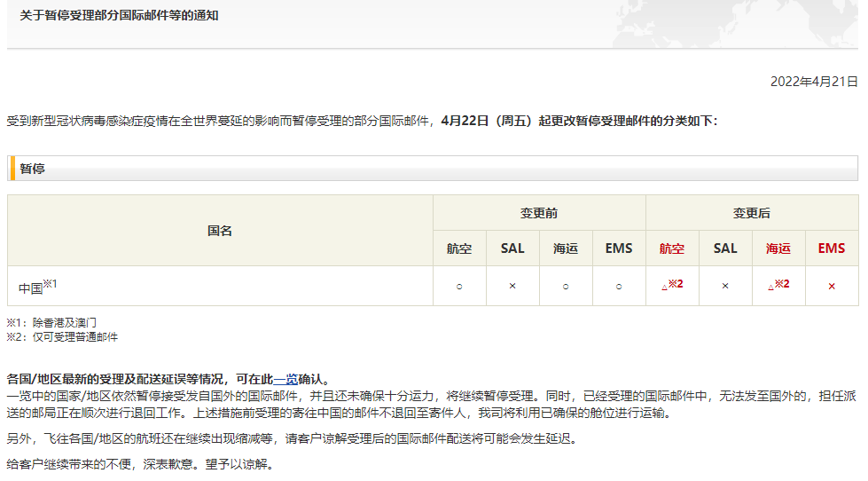Image resolution: width=868 pixels, height=481 pixels.
Task: Click the circle symbol under 变更前 EMS
Action: [619, 286]
